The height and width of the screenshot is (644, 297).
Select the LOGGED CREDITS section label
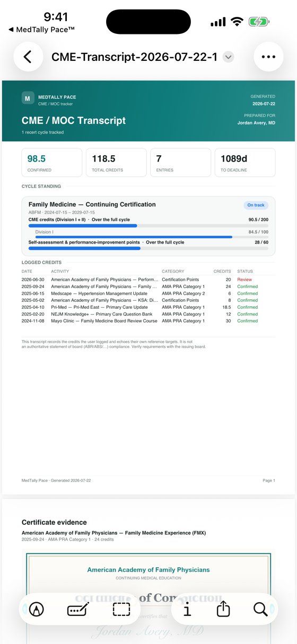pyautogui.click(x=41, y=263)
